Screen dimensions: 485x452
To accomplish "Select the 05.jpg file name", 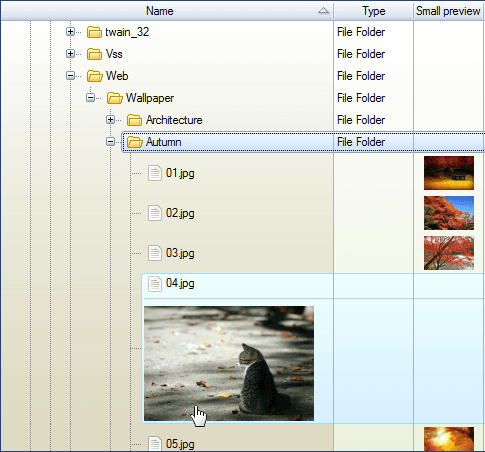I will [180, 444].
